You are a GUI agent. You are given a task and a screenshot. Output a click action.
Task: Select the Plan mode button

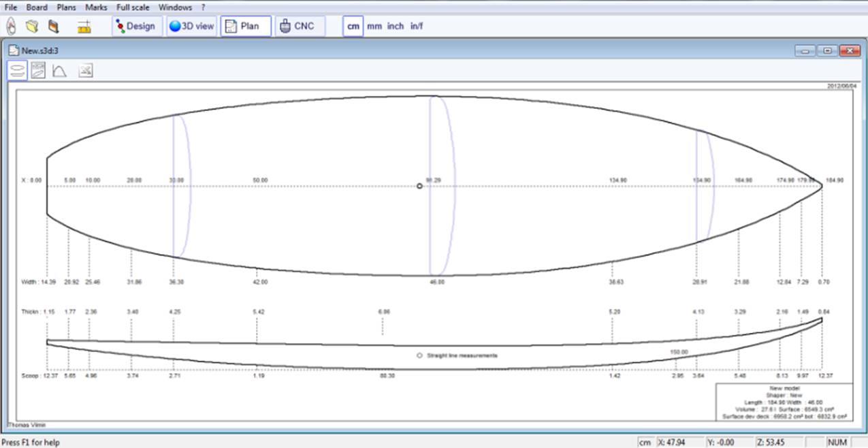coord(246,27)
